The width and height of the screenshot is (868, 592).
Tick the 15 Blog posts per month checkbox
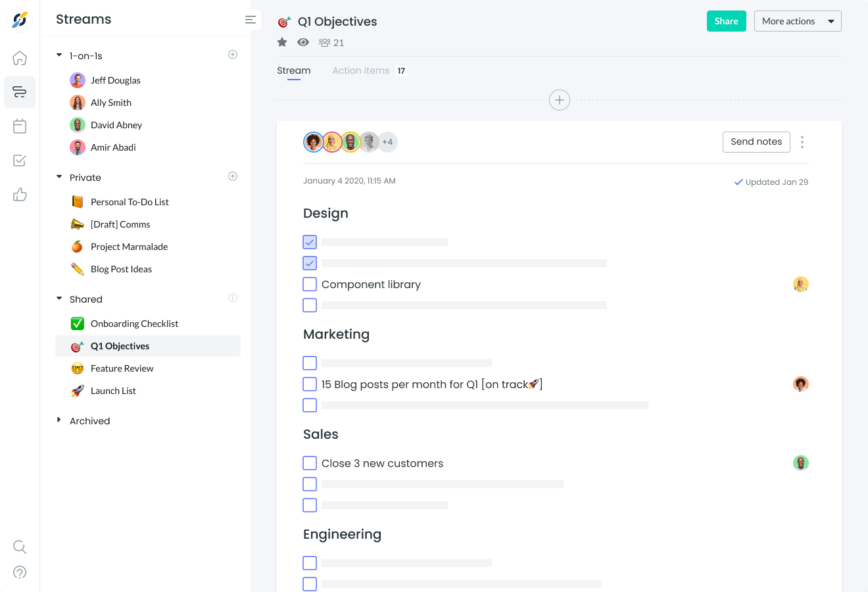click(x=310, y=384)
